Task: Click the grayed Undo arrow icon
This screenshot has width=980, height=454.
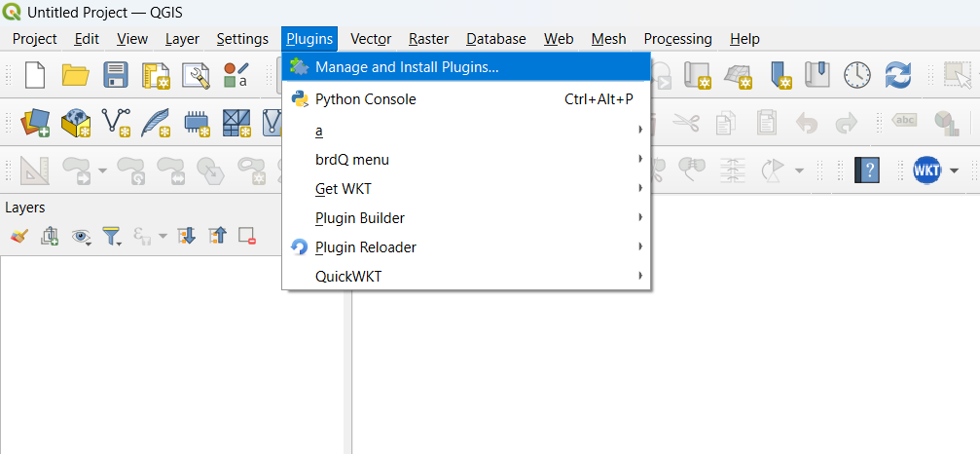Action: pos(806,123)
